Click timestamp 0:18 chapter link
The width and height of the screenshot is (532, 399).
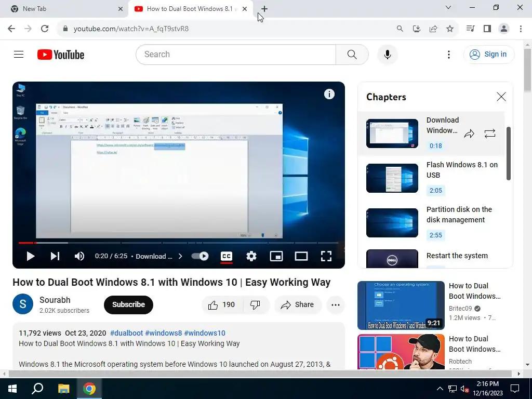click(436, 146)
